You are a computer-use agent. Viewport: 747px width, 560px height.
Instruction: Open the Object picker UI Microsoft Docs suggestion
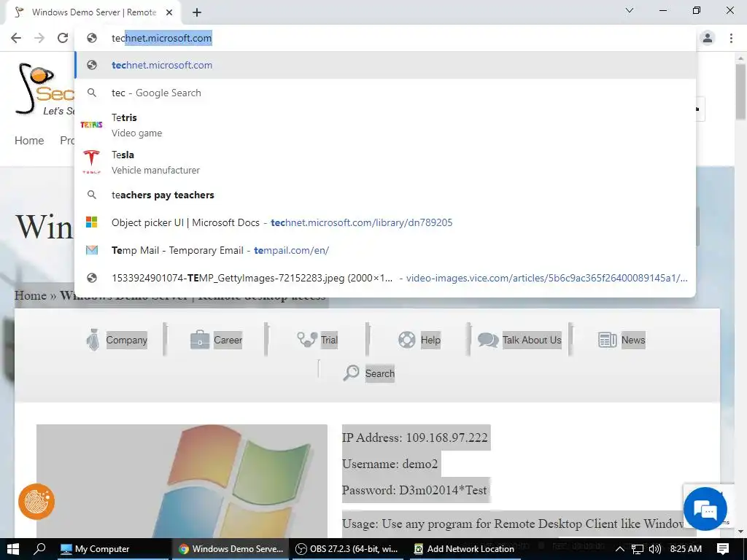tap(385, 222)
